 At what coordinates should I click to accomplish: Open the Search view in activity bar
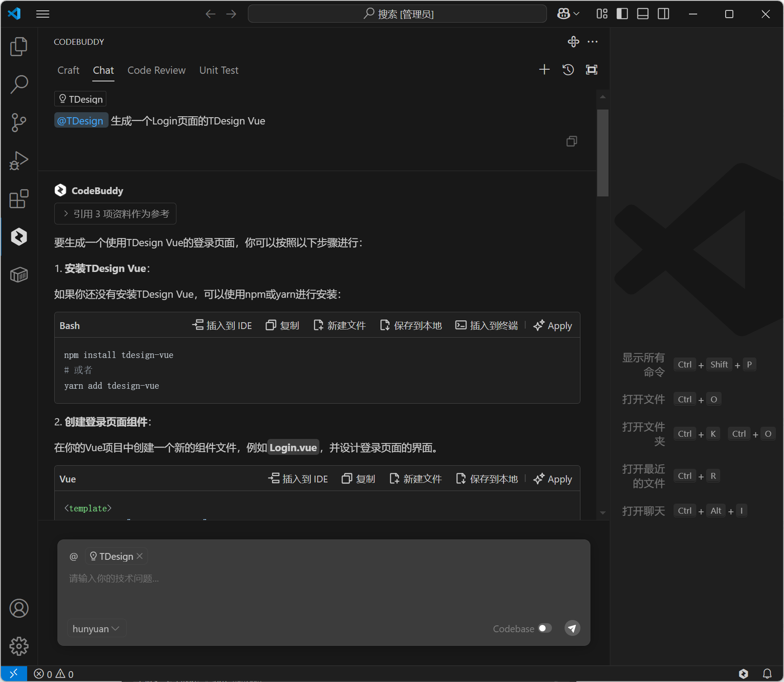19,85
